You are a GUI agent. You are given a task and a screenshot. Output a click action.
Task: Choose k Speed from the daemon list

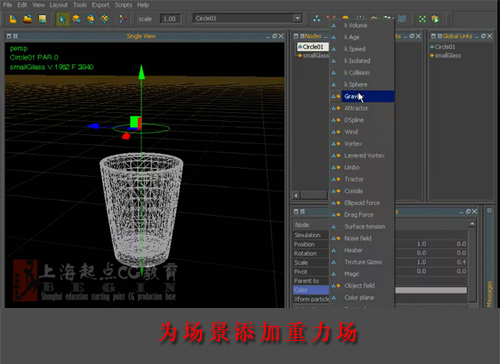point(362,49)
